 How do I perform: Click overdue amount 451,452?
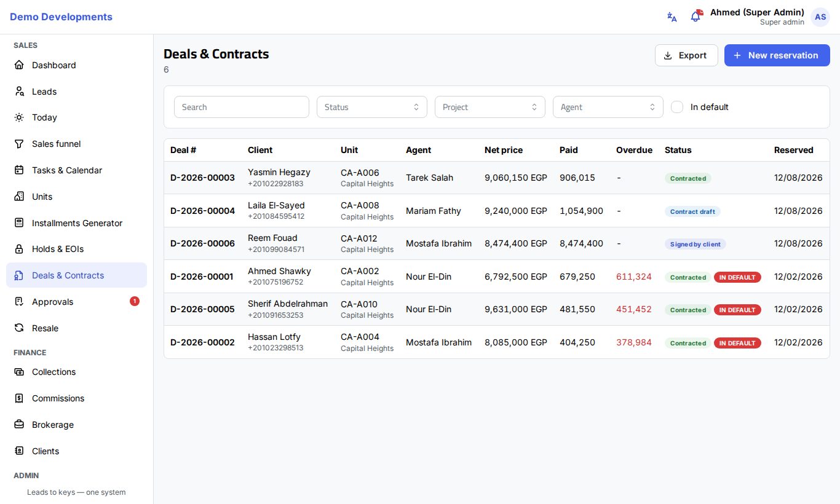coord(634,309)
